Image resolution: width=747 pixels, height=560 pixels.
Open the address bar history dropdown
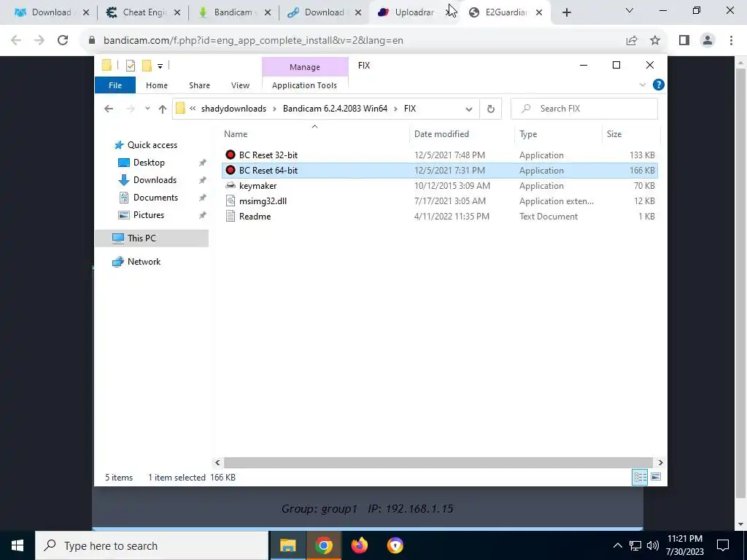(469, 109)
